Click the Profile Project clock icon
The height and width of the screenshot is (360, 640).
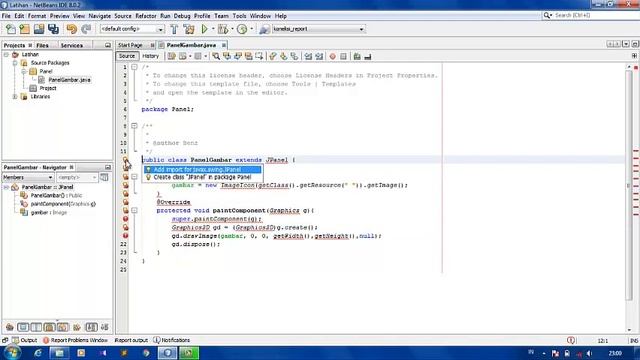coord(242,29)
